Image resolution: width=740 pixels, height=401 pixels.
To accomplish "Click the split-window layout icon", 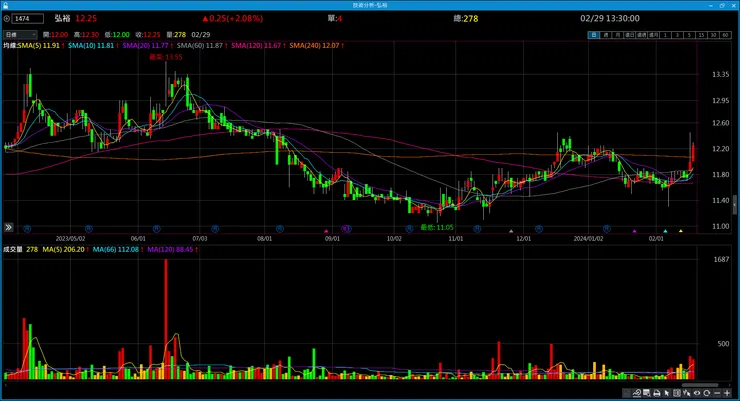I will [677, 393].
